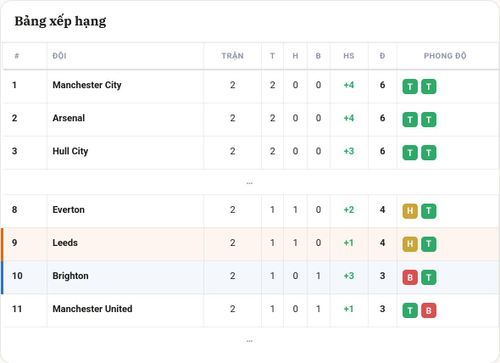
Task: Select the highlighted Leeds row
Action: pyautogui.click(x=250, y=244)
